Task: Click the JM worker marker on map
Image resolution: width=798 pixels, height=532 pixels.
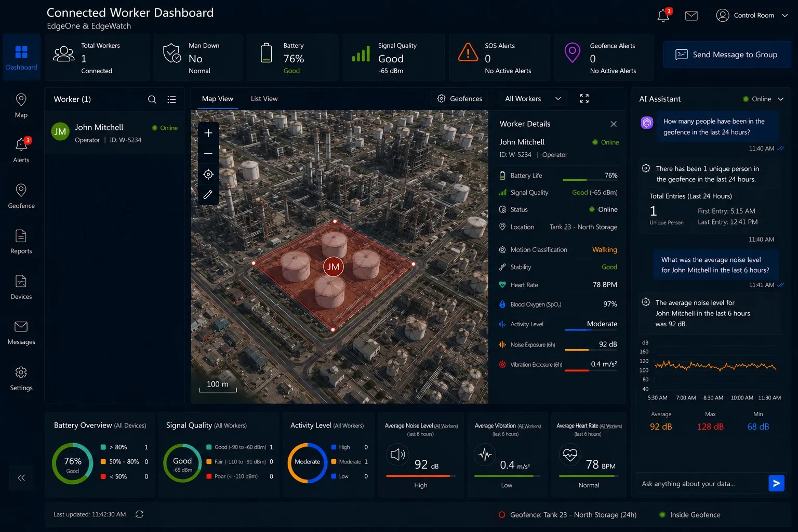Action: coord(334,267)
